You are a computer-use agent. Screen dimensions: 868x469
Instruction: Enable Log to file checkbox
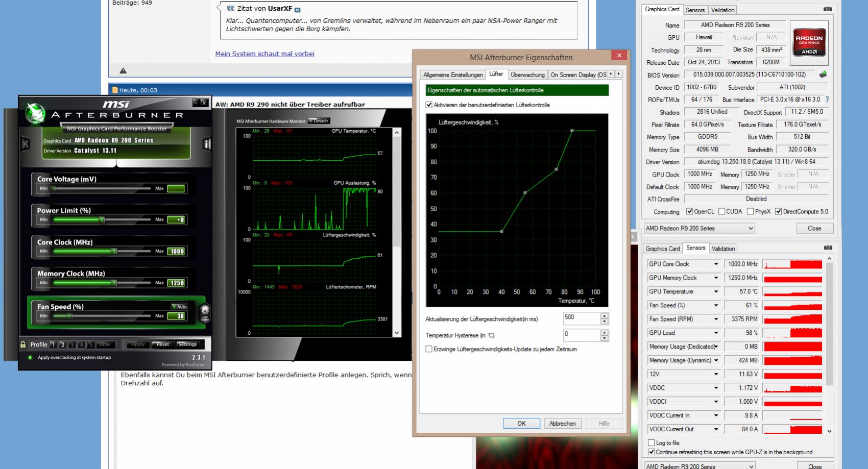tap(651, 443)
